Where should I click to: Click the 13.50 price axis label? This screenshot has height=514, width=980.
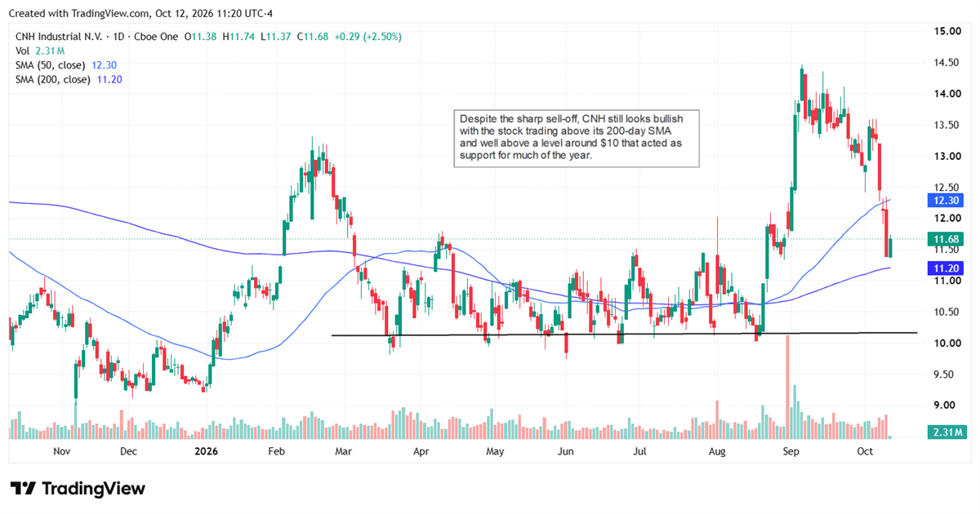pyautogui.click(x=947, y=125)
